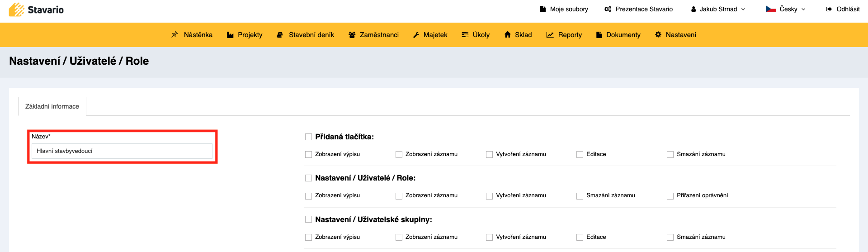Click the Úkoly list icon
868x252 pixels.
[x=465, y=35]
